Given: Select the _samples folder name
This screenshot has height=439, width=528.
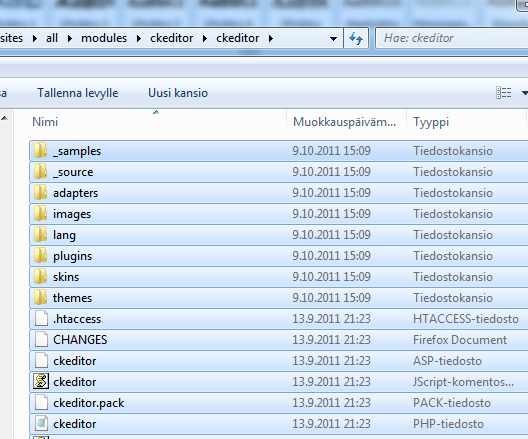Looking at the screenshot, I should click(77, 151).
